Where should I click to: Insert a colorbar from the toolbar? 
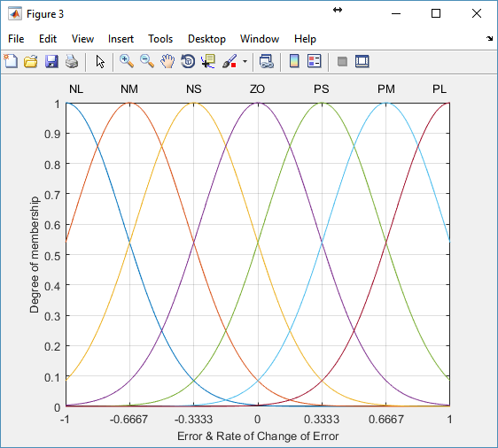tap(294, 61)
